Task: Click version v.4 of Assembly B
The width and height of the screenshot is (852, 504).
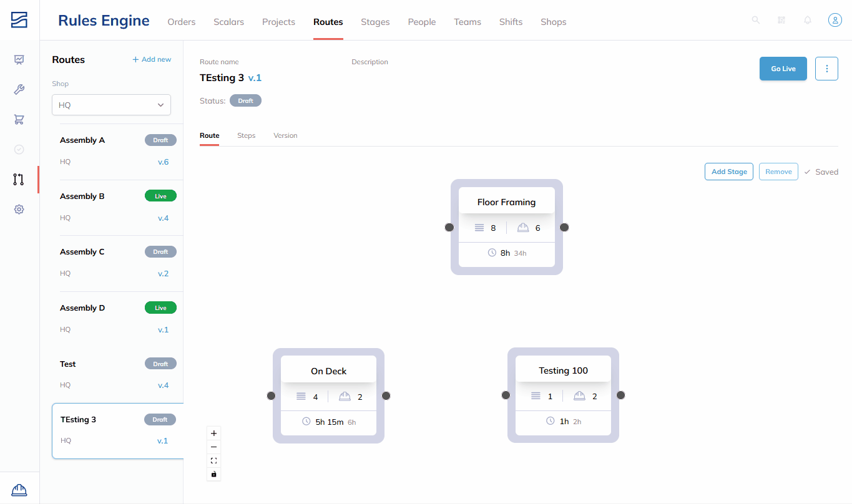Action: click(163, 218)
